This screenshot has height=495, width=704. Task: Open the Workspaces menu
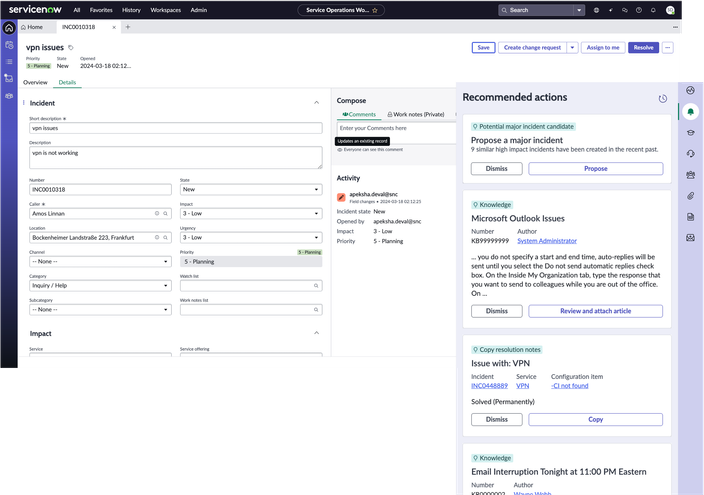pyautogui.click(x=166, y=10)
